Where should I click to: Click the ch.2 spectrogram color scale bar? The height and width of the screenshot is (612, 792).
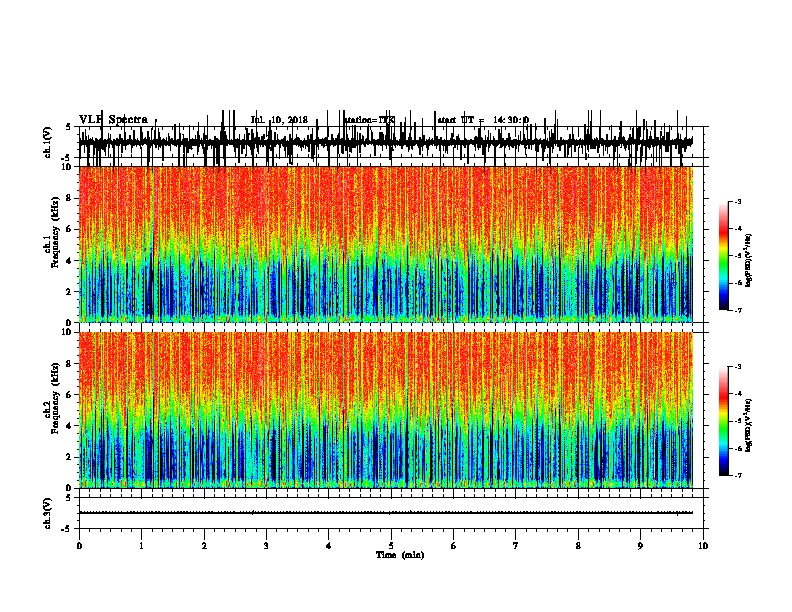(724, 421)
